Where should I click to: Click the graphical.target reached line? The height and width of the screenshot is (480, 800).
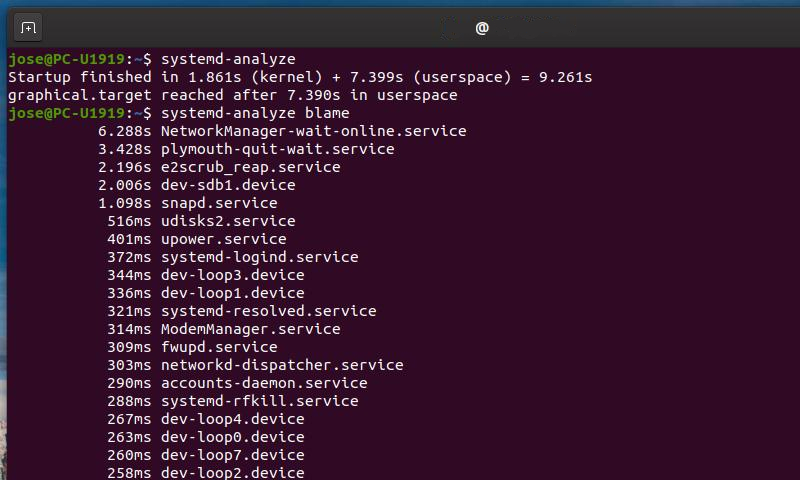(x=233, y=95)
